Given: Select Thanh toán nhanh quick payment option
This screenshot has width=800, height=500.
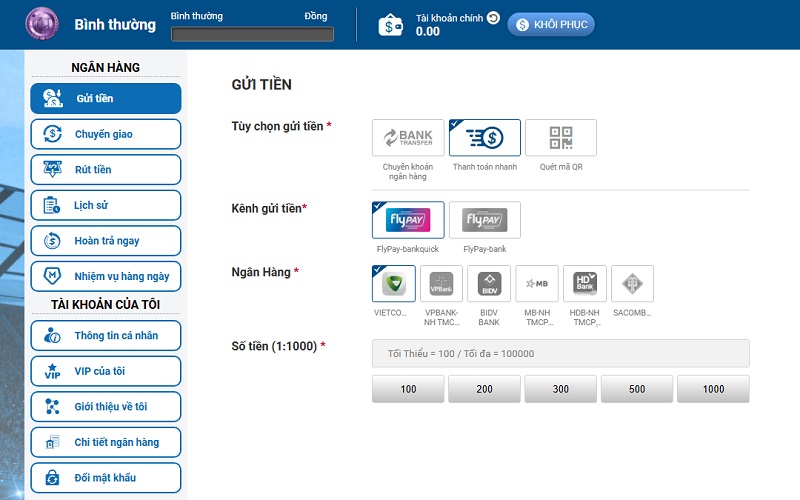Looking at the screenshot, I should tap(485, 138).
